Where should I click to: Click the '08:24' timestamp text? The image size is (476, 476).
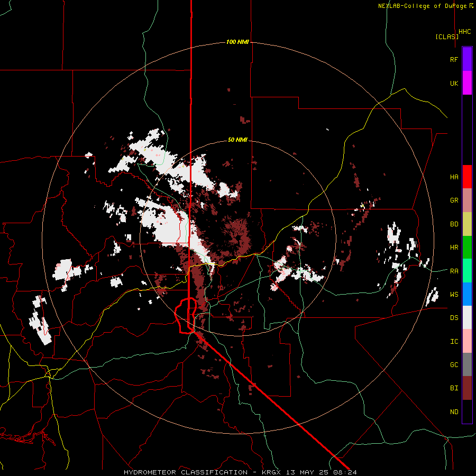coord(345,472)
